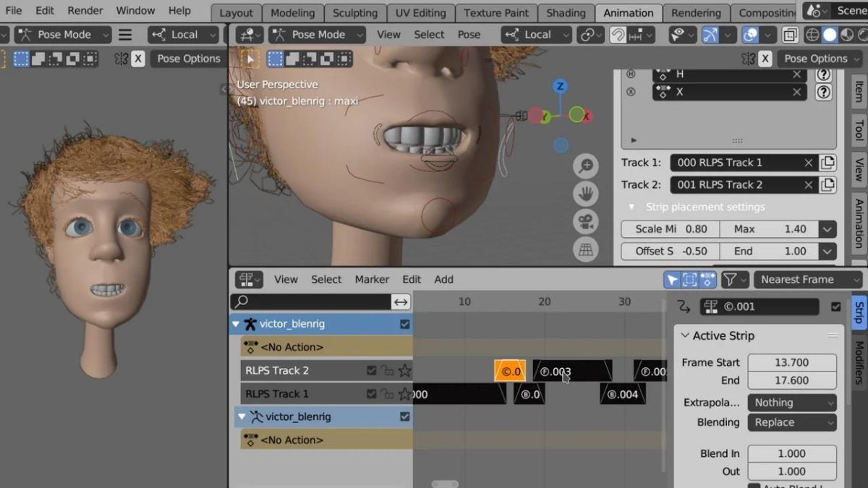This screenshot has width=868, height=488.
Task: Open the Modifiers sidebar tab in NLA
Action: 859,362
